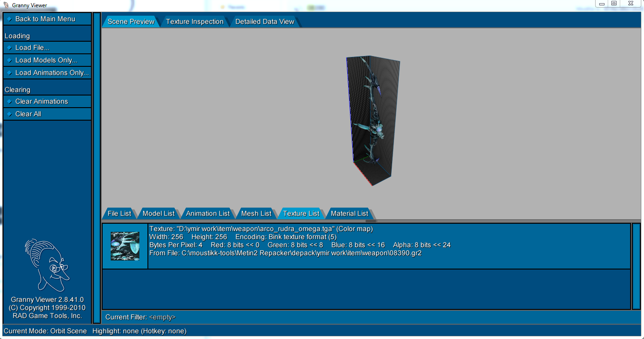Click the splitter handle above texture list
Viewport: 644px width, 339px height.
(371, 221)
